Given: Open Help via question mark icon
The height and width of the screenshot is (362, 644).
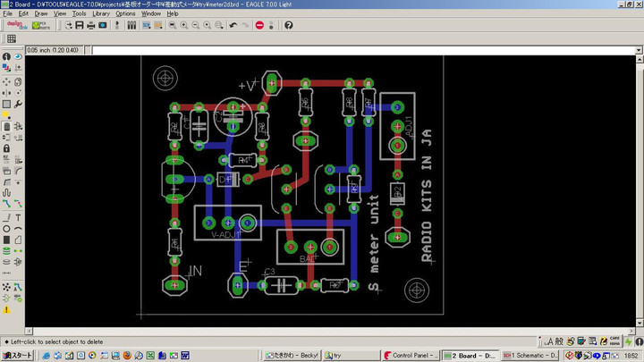Looking at the screenshot, I should 288,25.
